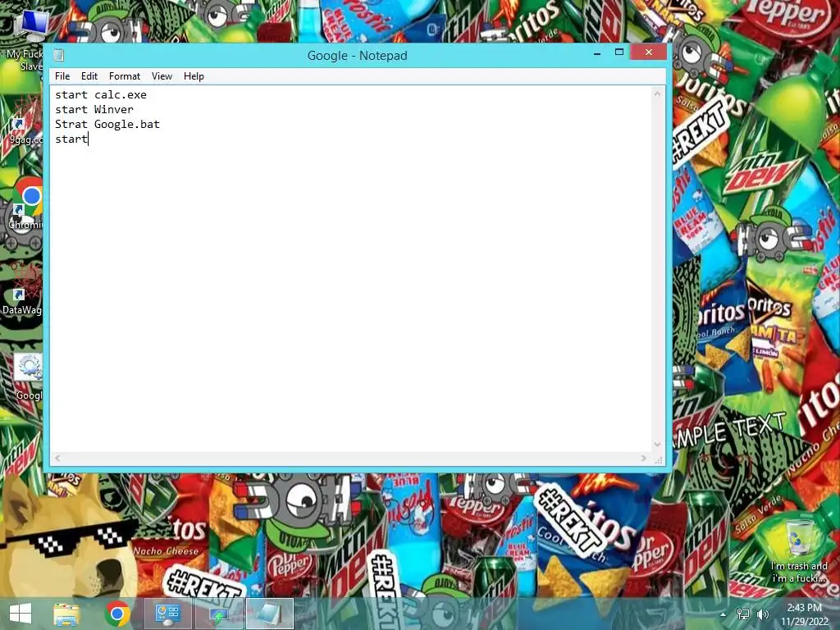Viewport: 840px width, 630px height.
Task: Click on the text "start Winver"
Action: click(x=94, y=109)
